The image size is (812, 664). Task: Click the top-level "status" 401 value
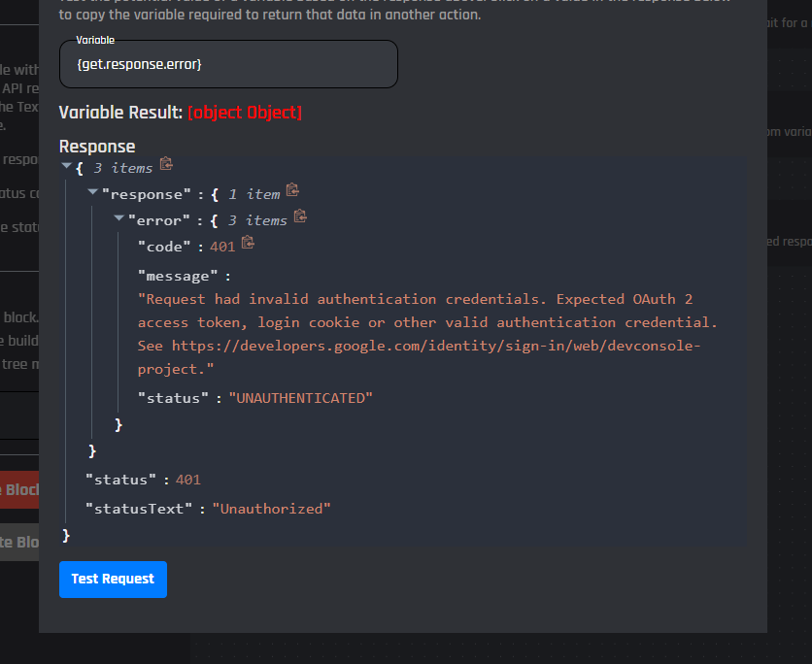pyautogui.click(x=188, y=480)
